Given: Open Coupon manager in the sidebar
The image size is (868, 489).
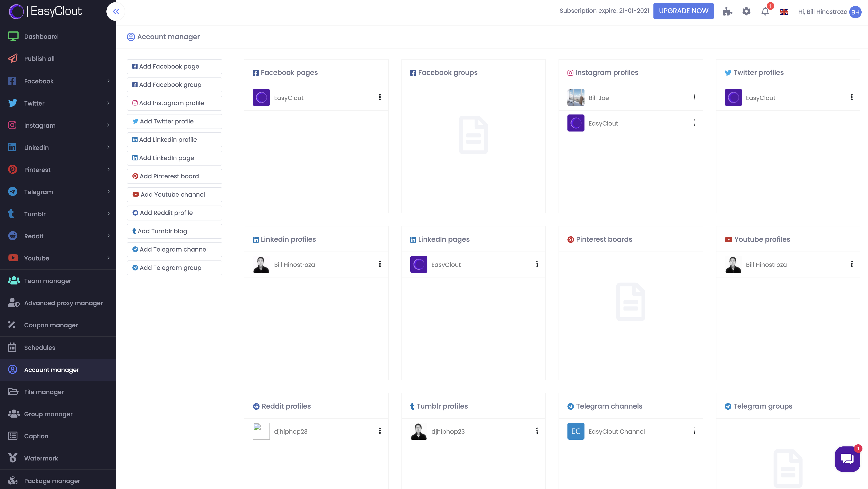Looking at the screenshot, I should pos(58,325).
